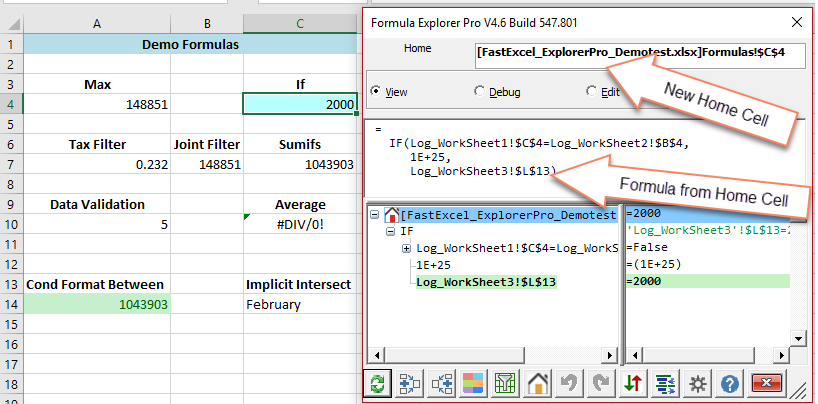Viewport: 818px width, 404px height.
Task: Click the expand precedents icon with arrows pointing inward
Action: coord(410,384)
